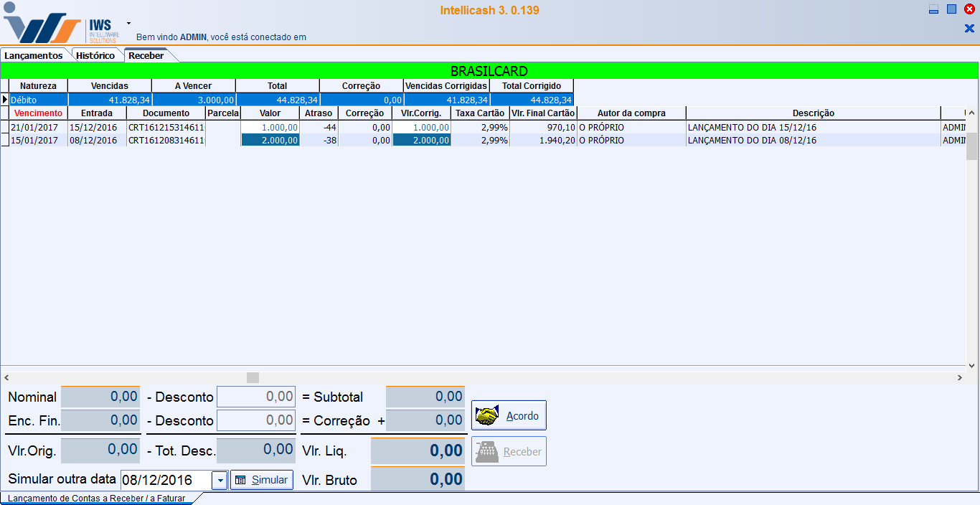Click the Vlr.Corrig. column header

pos(422,113)
